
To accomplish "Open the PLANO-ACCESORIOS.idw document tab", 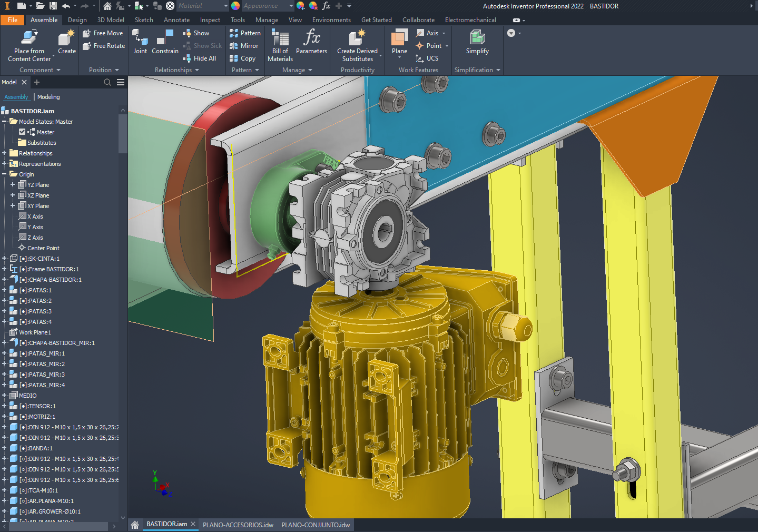I will 238,525.
